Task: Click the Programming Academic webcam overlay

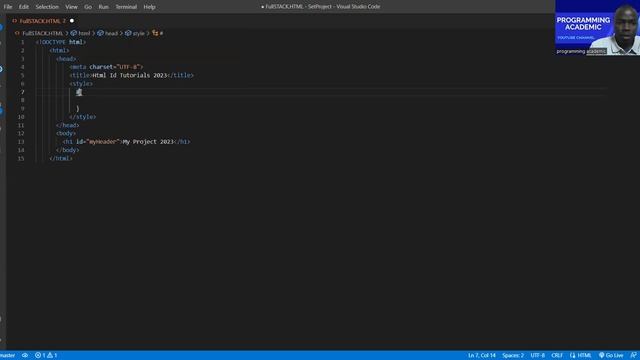Action: click(597, 27)
